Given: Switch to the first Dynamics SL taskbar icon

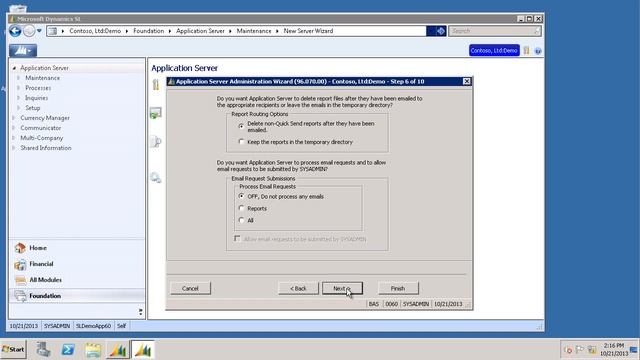Looking at the screenshot, I should [118, 350].
